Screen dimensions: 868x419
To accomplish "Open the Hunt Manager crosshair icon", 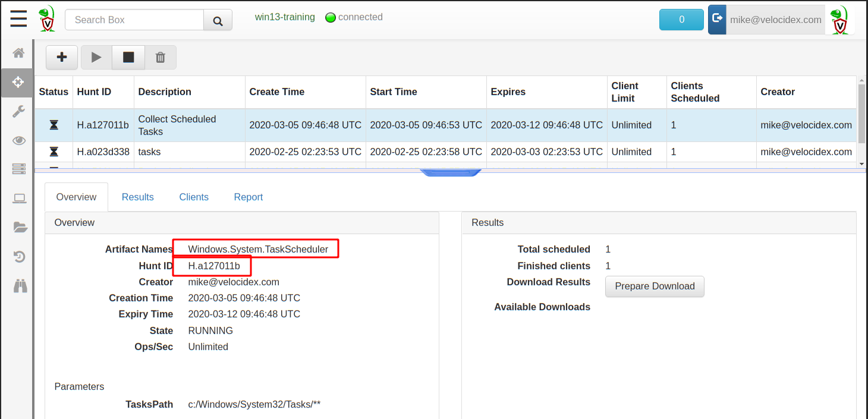I will pyautogui.click(x=18, y=83).
